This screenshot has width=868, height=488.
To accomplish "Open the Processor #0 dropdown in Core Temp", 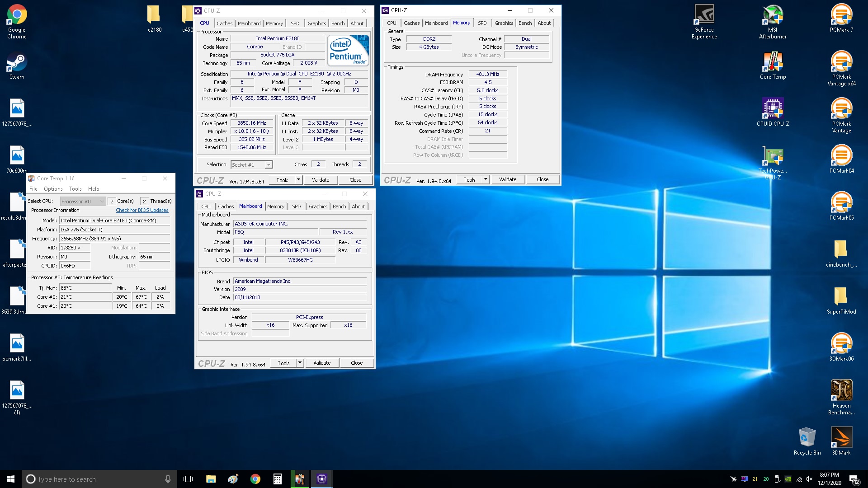I will pos(83,202).
